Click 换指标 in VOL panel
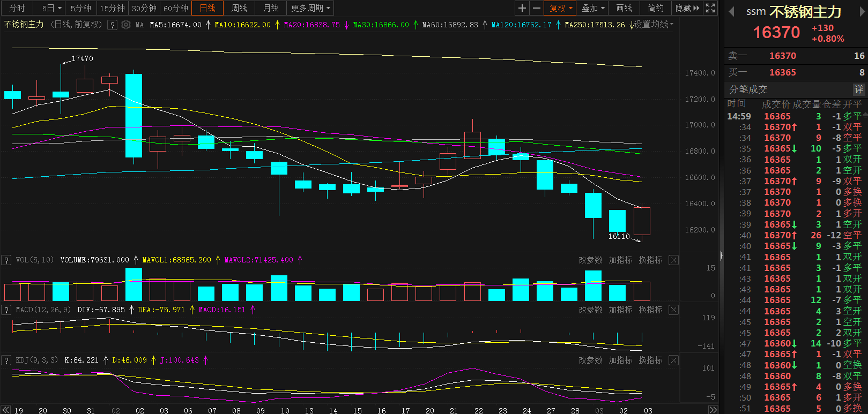 tap(650, 260)
